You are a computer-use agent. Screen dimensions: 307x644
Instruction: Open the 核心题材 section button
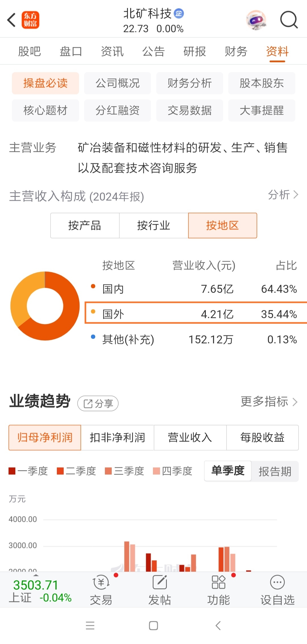pos(45,110)
